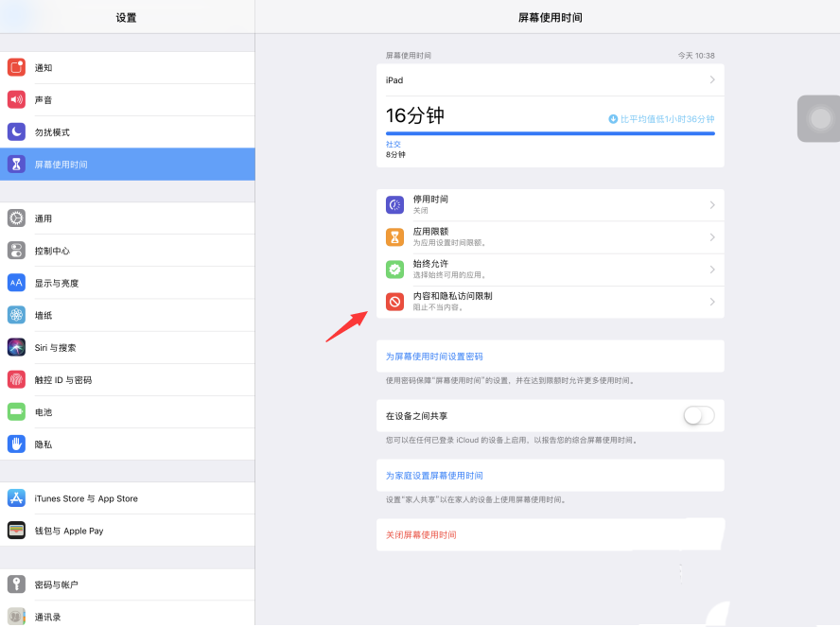The height and width of the screenshot is (627, 840).
Task: Click the 通用 gear icon
Action: pos(17,218)
